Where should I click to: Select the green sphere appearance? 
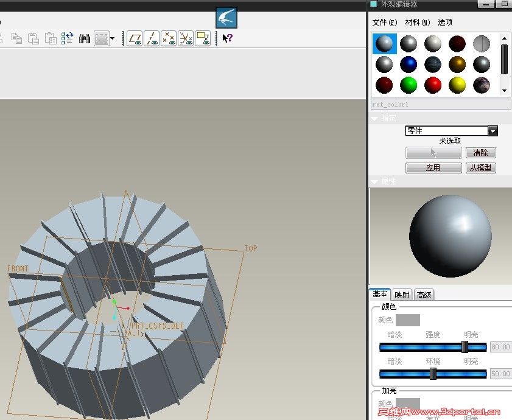point(409,85)
